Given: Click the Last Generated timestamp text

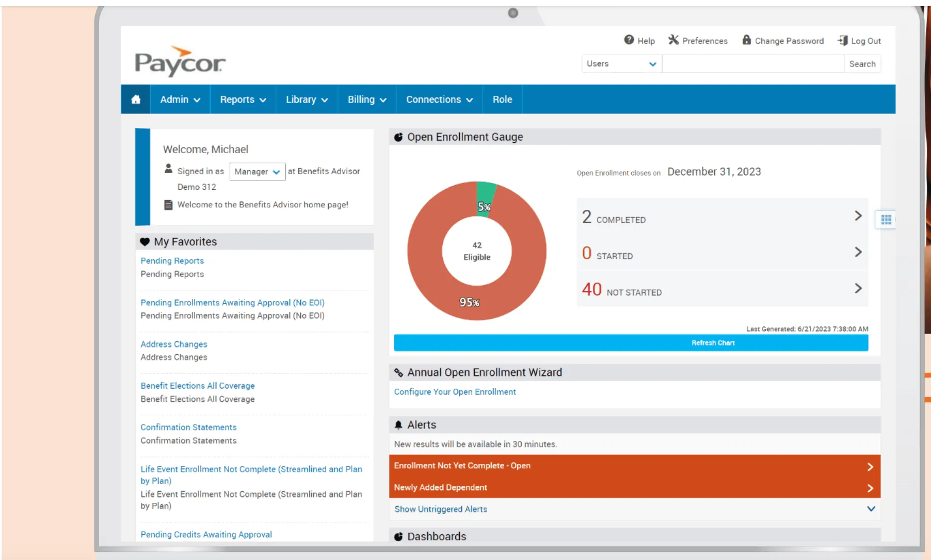Looking at the screenshot, I should tap(807, 329).
